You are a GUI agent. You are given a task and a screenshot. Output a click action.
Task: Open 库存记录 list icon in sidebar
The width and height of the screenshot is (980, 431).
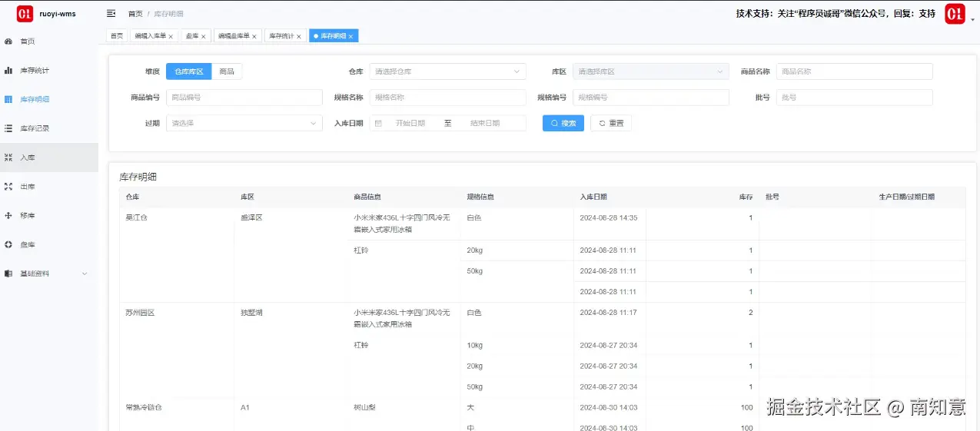click(8, 128)
